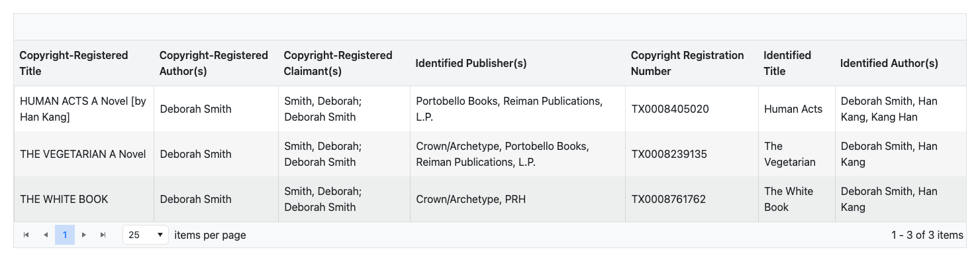980x262 pixels.
Task: Go to the first page arrow icon
Action: click(x=26, y=235)
